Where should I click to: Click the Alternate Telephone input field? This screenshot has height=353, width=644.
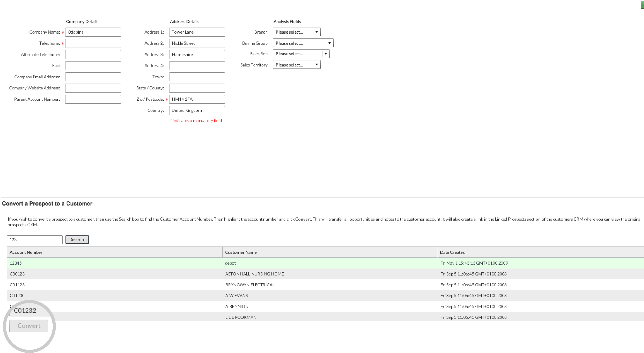click(x=93, y=55)
